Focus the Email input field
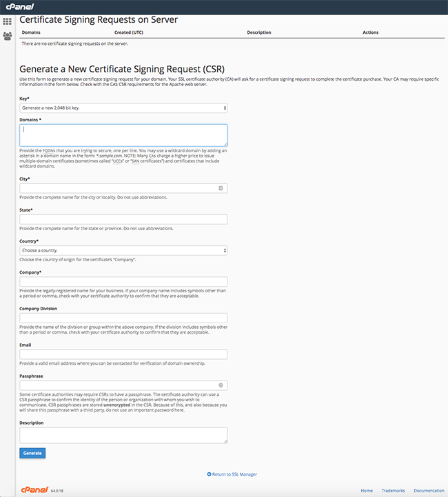Screen dimensions: 448x497 pos(123,354)
